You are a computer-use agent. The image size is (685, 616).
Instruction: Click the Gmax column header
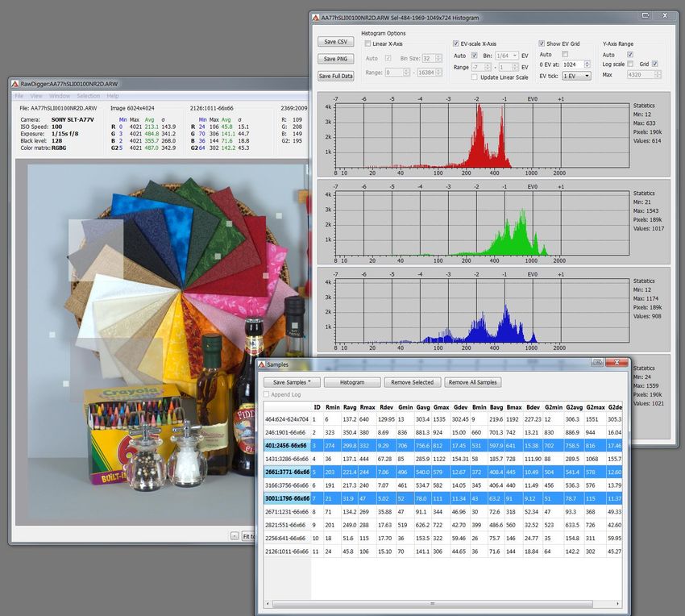[442, 407]
